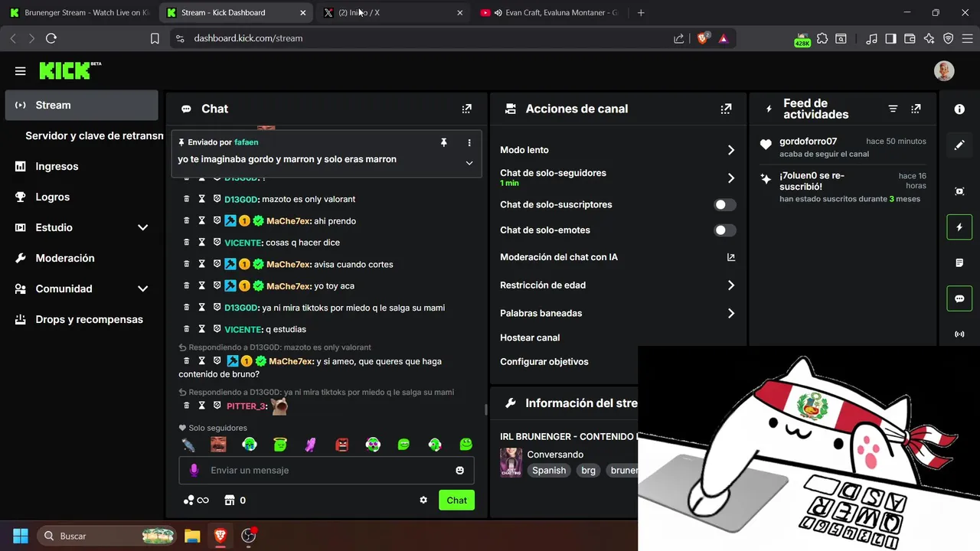Open fafaen's username in pinned message

click(246, 142)
